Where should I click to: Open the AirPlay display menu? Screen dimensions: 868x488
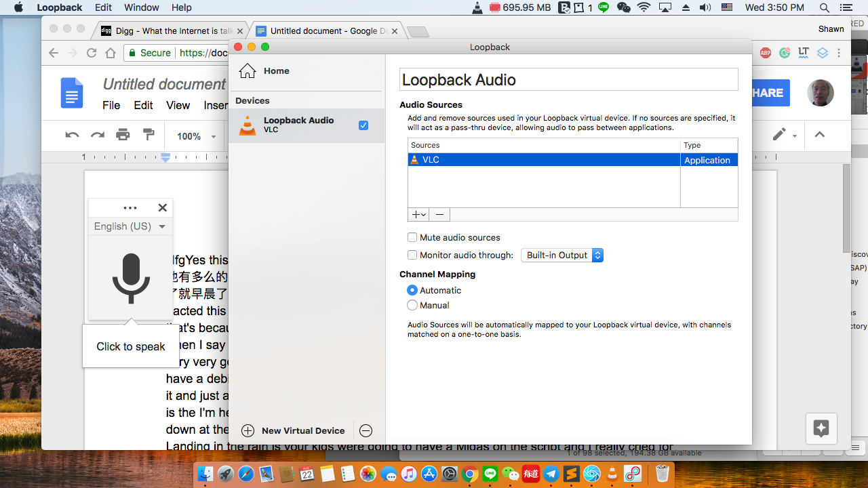coord(665,7)
